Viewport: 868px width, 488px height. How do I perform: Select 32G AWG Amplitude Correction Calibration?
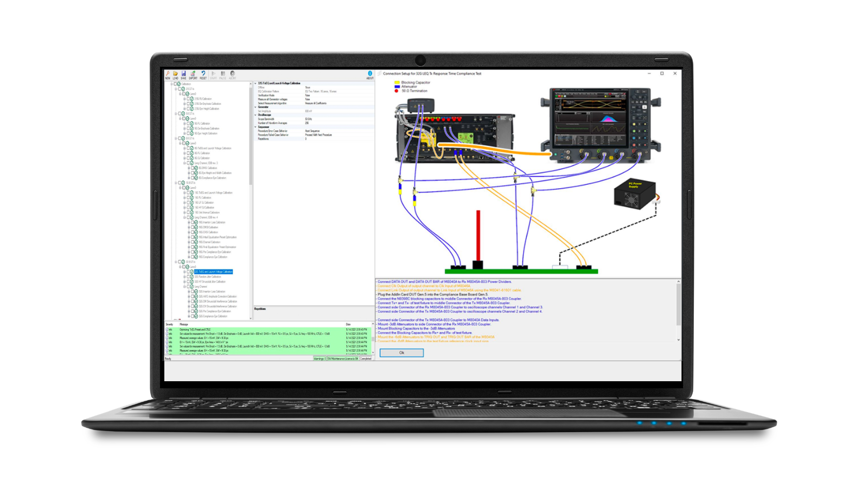point(218,296)
